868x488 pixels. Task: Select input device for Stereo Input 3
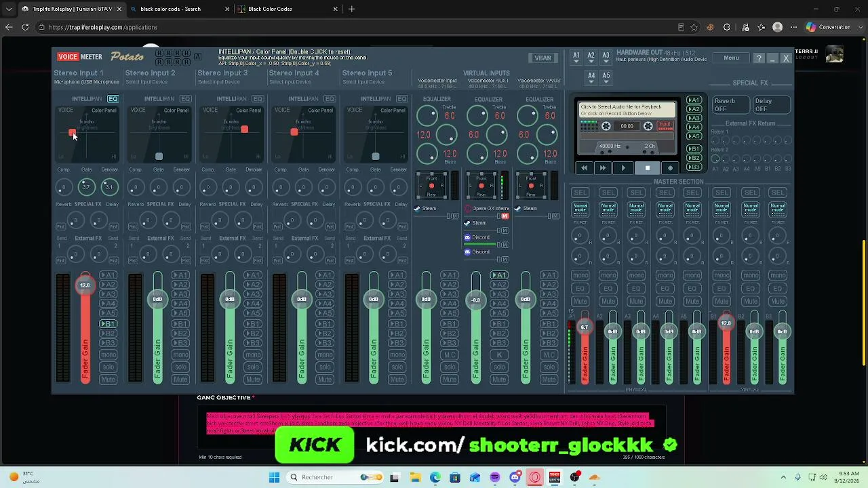click(x=218, y=82)
